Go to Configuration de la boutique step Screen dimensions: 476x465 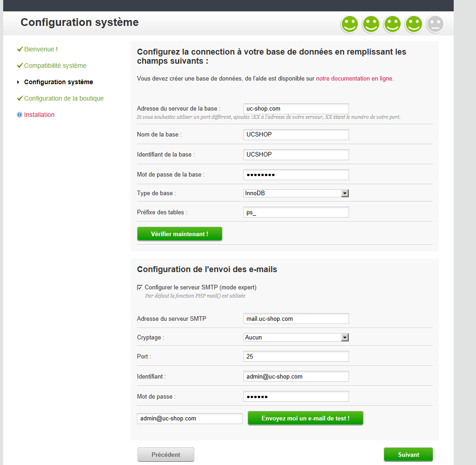pos(64,98)
